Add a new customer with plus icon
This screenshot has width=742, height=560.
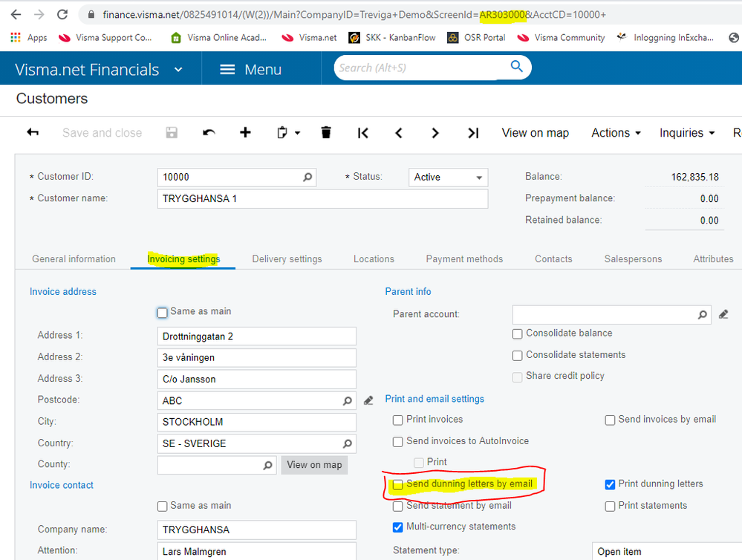[245, 132]
